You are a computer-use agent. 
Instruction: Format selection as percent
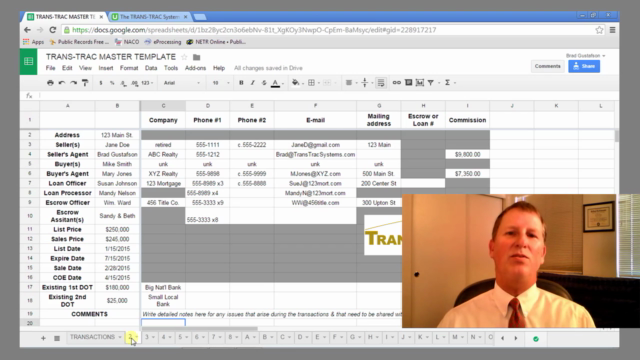pos(112,83)
